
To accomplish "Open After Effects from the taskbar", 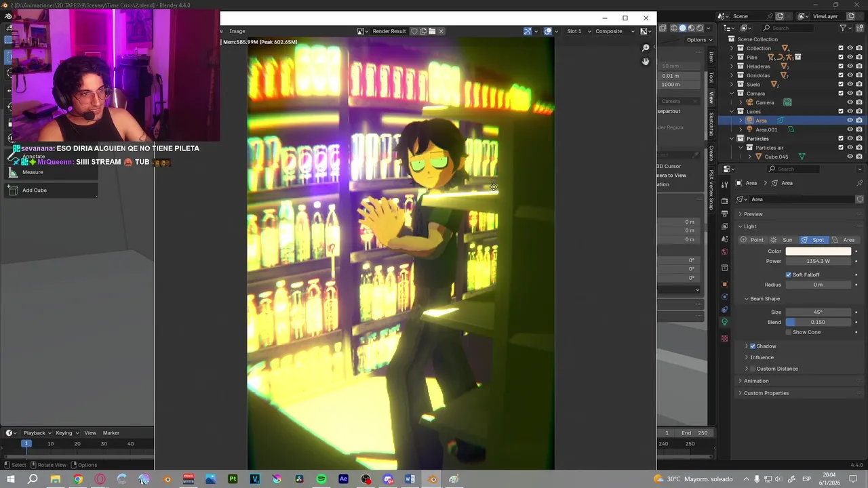I will point(343,479).
